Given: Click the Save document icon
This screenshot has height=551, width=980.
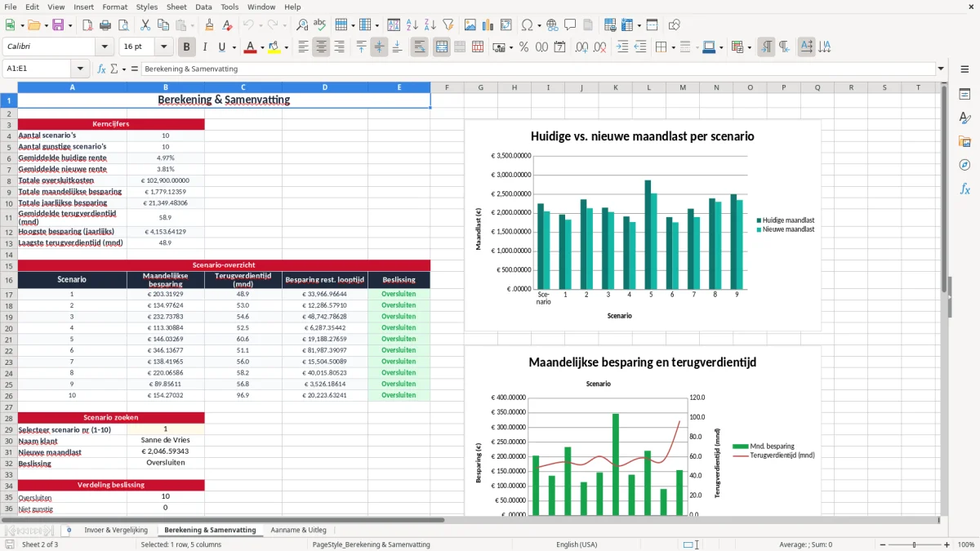Looking at the screenshot, I should (58, 25).
